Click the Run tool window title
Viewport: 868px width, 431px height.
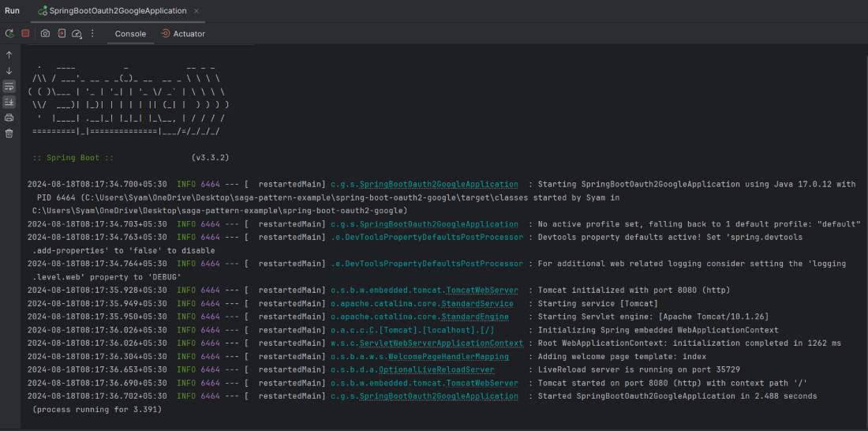pos(12,10)
